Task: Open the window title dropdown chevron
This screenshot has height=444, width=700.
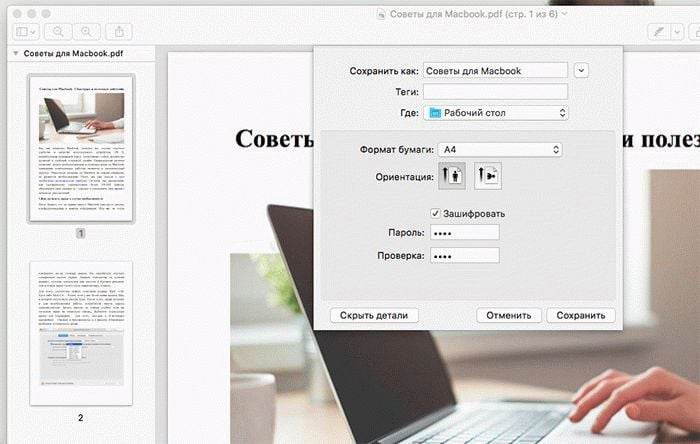Action: [564, 14]
